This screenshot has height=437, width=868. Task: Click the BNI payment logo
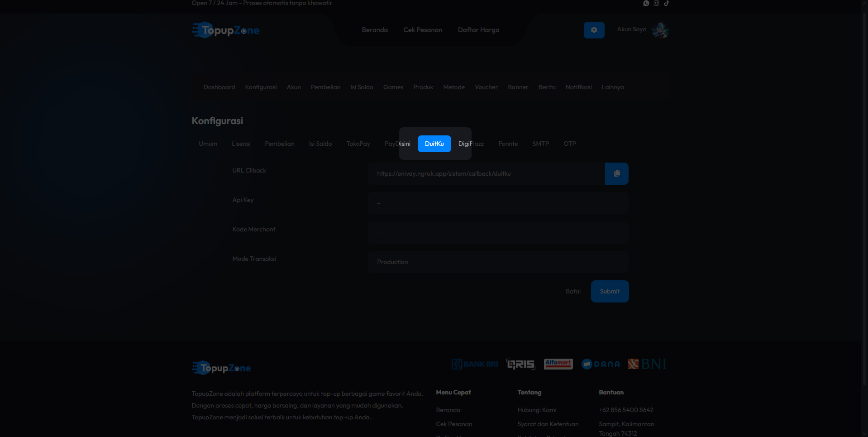647,364
